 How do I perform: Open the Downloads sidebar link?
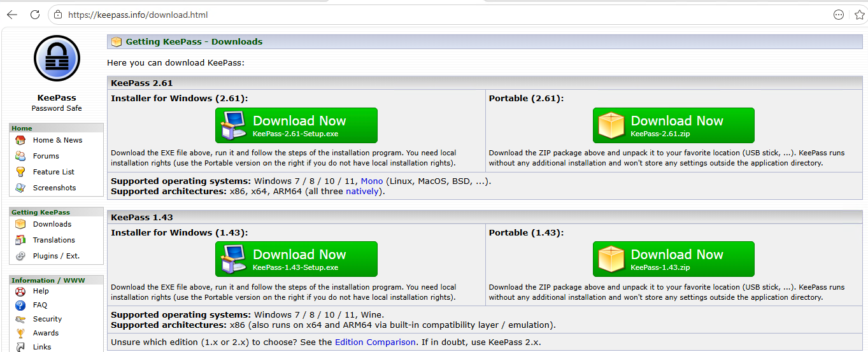52,224
